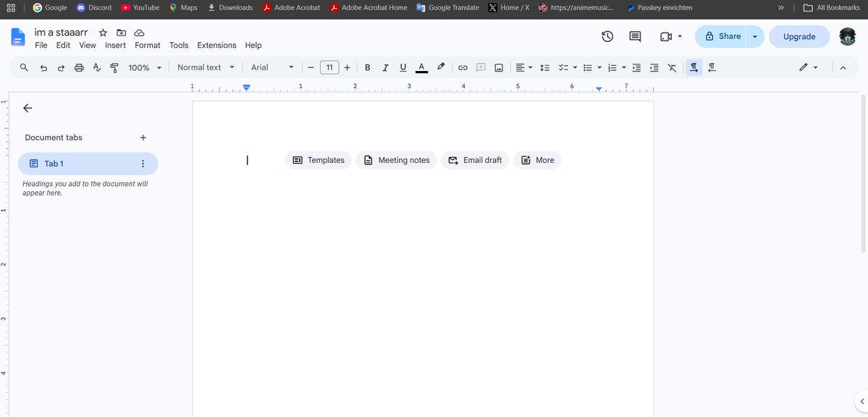Open the text color picker

pyautogui.click(x=421, y=67)
